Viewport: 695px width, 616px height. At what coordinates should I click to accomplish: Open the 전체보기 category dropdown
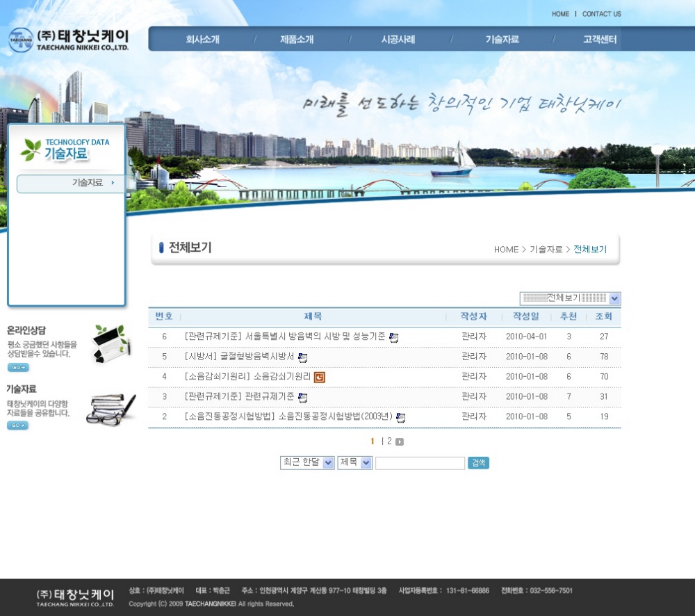pyautogui.click(x=570, y=298)
